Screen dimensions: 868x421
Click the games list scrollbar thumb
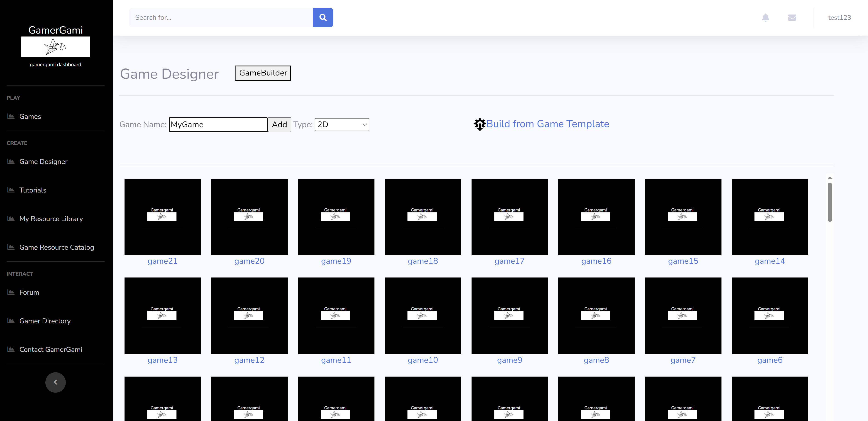830,202
